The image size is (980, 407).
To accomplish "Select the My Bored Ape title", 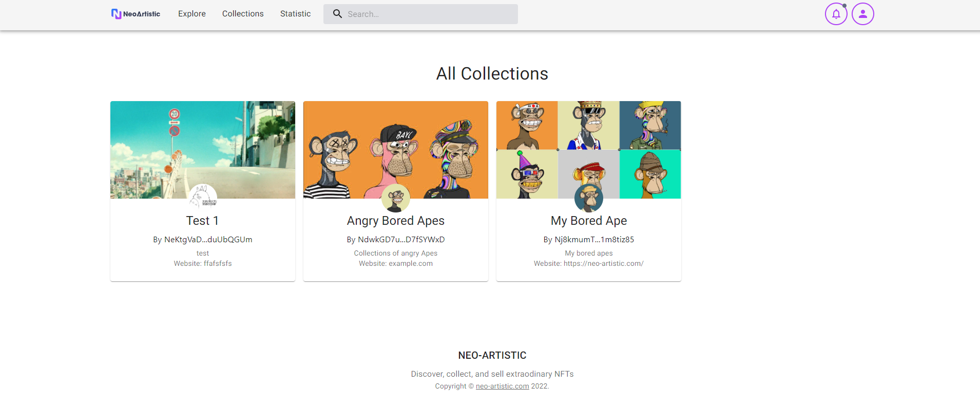I will [589, 221].
